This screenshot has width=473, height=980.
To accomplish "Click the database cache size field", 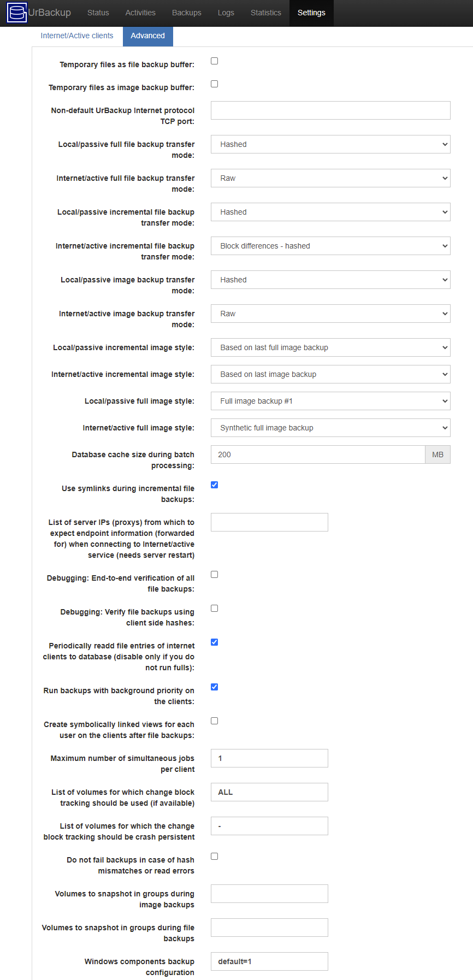I will pos(318,454).
